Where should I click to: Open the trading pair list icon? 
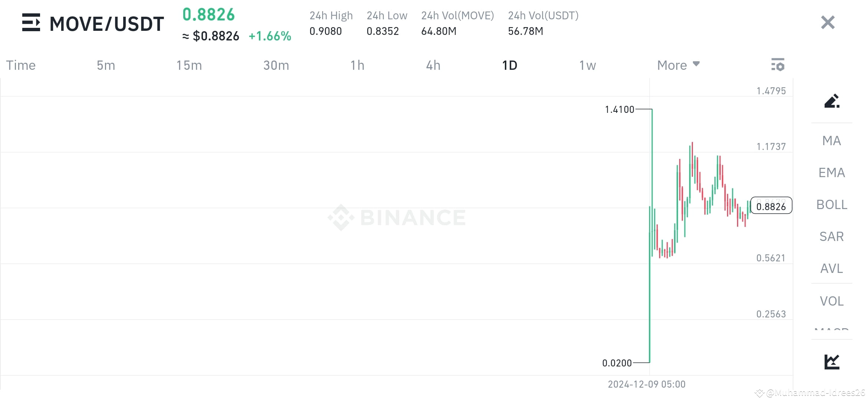coord(31,23)
